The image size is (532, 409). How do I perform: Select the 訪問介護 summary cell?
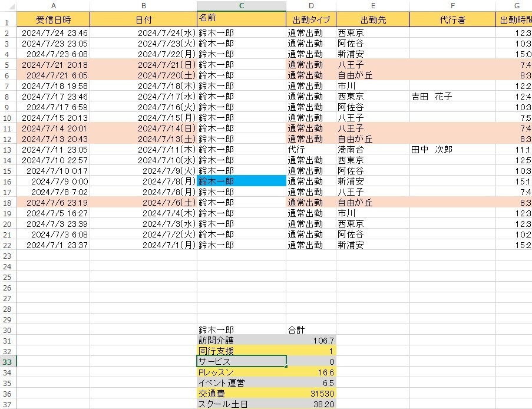pyautogui.click(x=241, y=340)
